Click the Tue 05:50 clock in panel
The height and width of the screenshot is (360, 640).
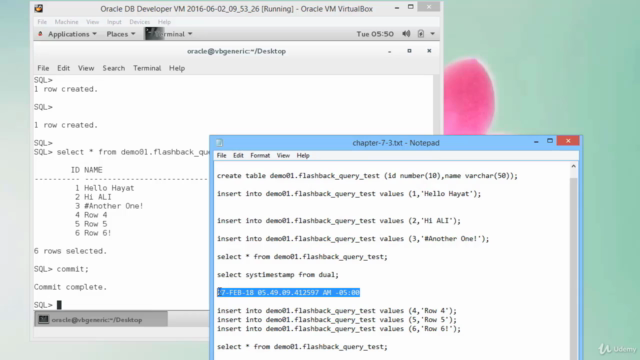point(375,34)
